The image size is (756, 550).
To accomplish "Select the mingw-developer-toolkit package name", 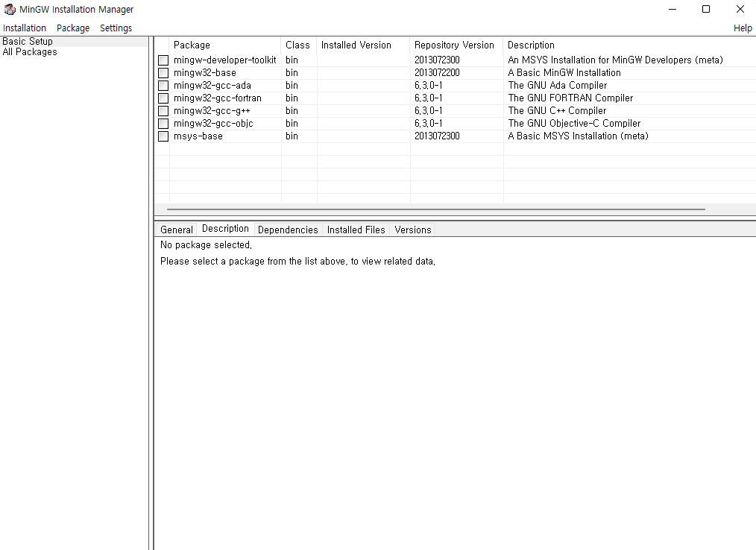I will coord(224,60).
